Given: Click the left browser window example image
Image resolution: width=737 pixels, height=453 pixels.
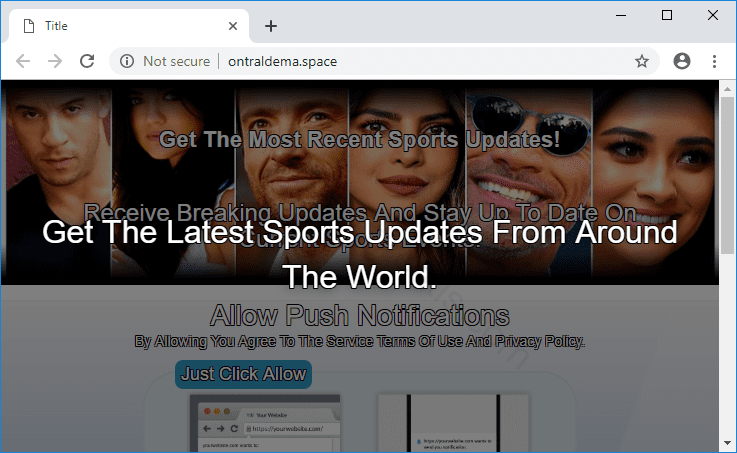Looking at the screenshot, I should click(x=265, y=422).
